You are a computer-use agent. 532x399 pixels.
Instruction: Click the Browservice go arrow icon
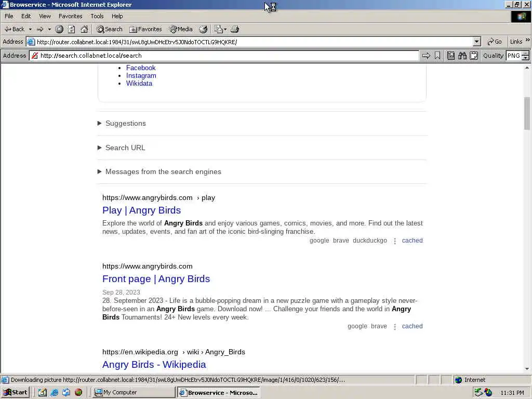[x=426, y=56]
